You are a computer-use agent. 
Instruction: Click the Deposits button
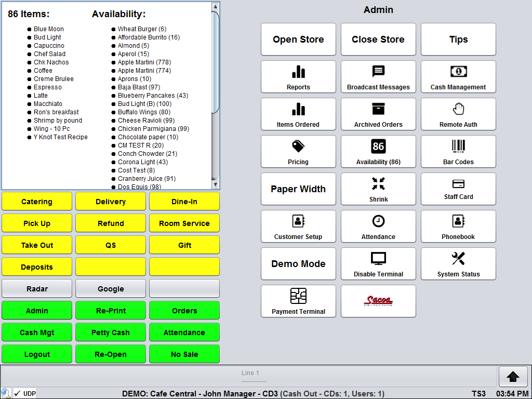[37, 267]
